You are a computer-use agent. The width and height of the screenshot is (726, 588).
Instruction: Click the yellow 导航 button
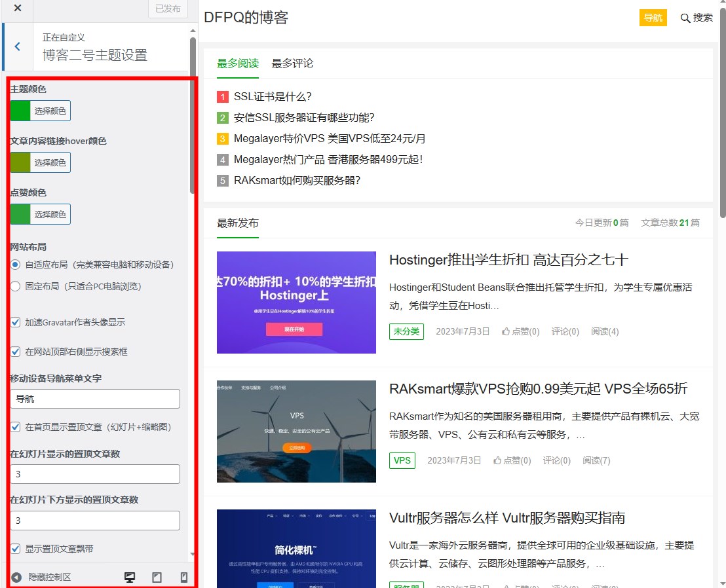[653, 18]
